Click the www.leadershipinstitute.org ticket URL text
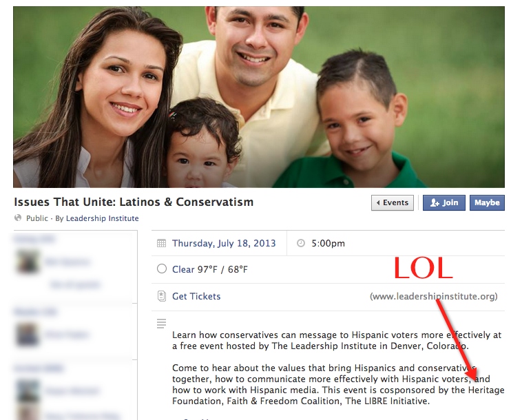Screen dimensions: 511x420 (433, 296)
